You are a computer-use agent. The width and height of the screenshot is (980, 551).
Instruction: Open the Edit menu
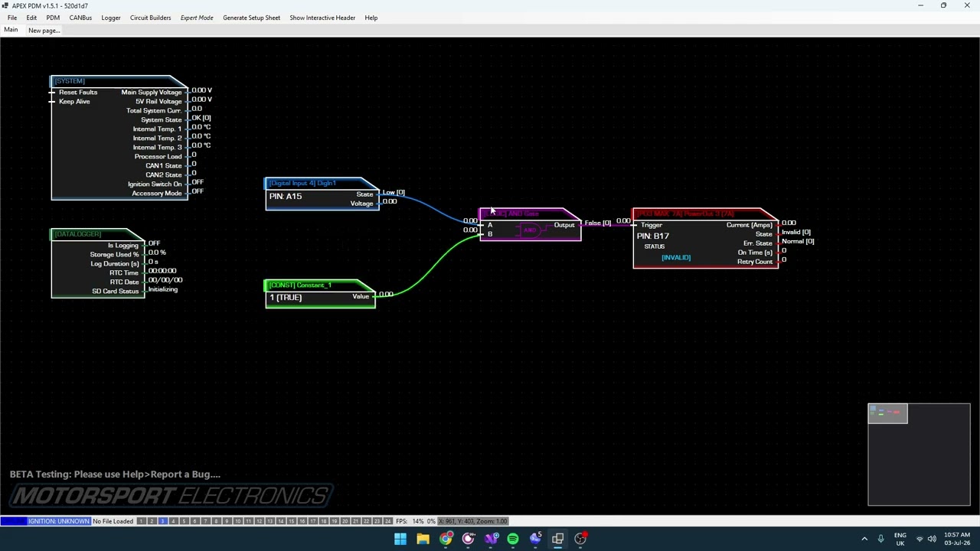pyautogui.click(x=31, y=18)
